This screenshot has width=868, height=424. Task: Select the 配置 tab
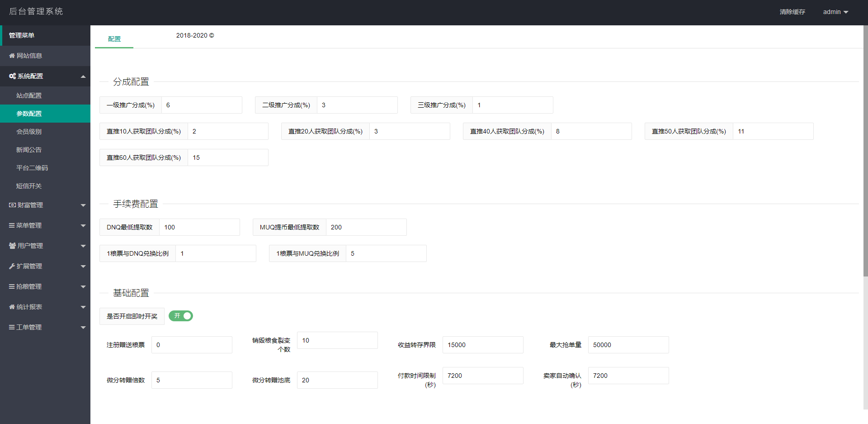(x=114, y=39)
